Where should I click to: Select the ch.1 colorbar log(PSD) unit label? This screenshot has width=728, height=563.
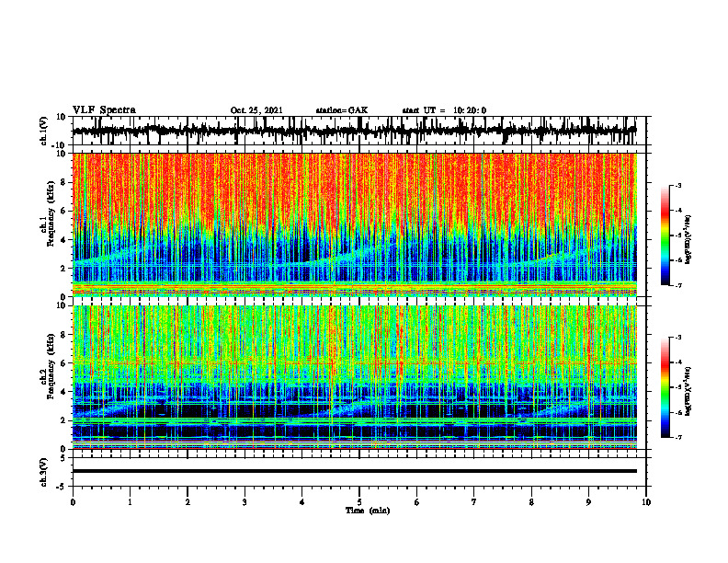click(688, 239)
